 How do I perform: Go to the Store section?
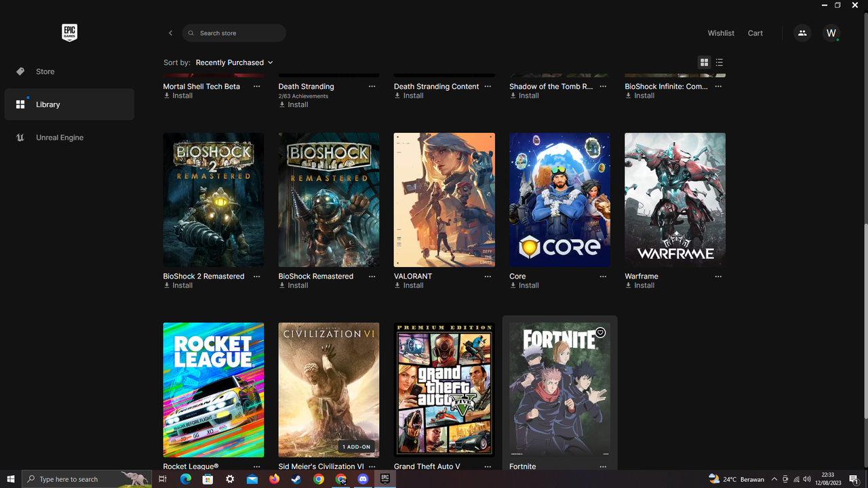(69, 71)
